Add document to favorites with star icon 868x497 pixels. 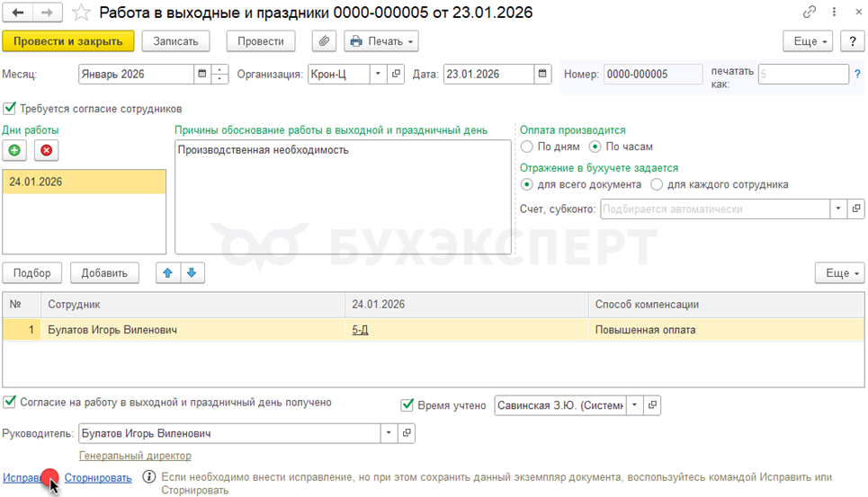click(81, 13)
